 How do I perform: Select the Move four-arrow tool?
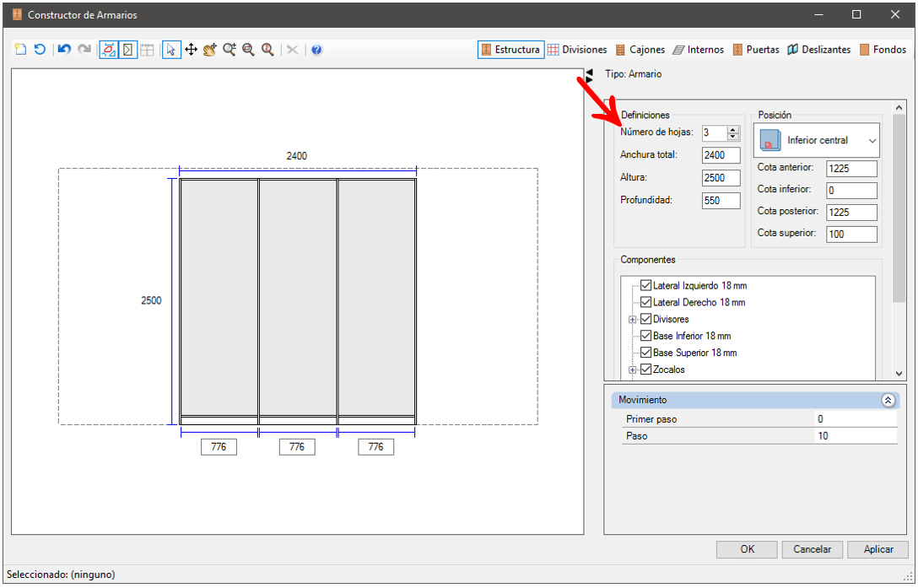click(x=191, y=50)
